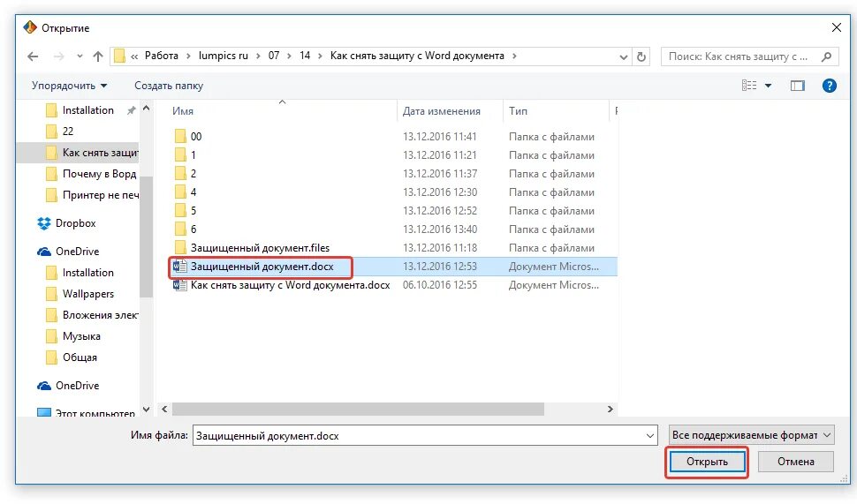Click the 14 breadcrumb segment
Image resolution: width=857 pixels, height=504 pixels.
tap(305, 56)
